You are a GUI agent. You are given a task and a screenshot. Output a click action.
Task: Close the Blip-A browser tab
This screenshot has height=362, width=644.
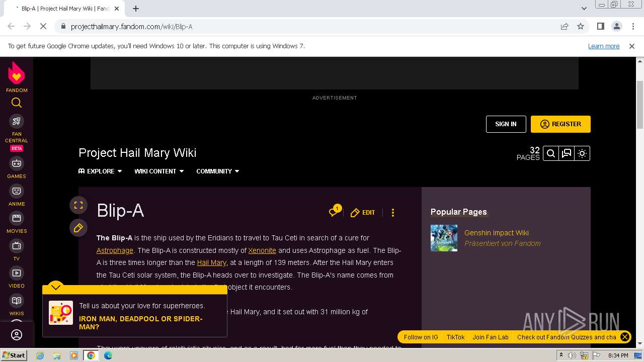click(117, 9)
